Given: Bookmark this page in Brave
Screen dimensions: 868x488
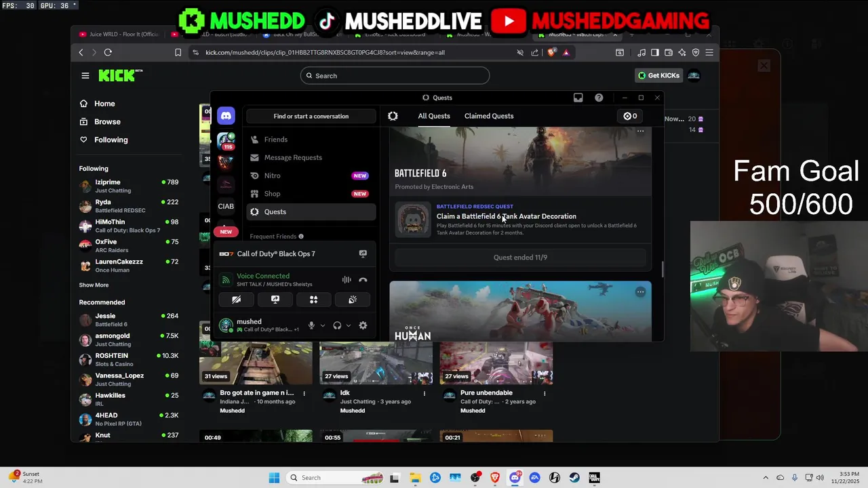Looking at the screenshot, I should pos(178,52).
